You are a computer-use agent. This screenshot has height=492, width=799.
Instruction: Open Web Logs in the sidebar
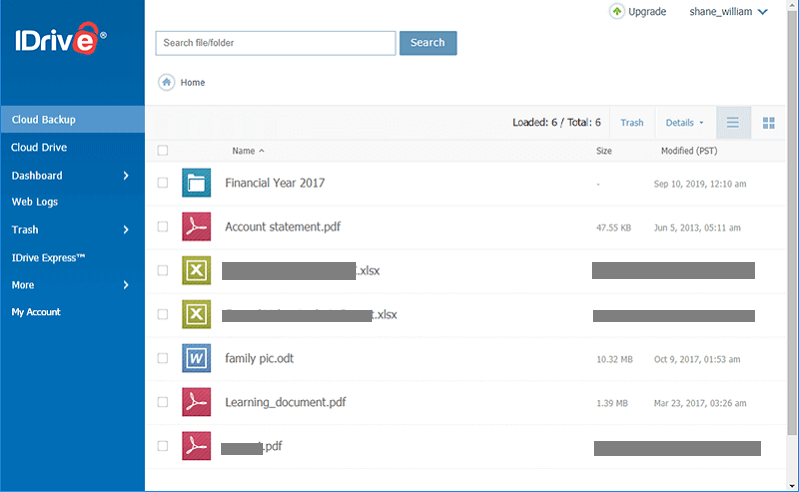point(35,202)
